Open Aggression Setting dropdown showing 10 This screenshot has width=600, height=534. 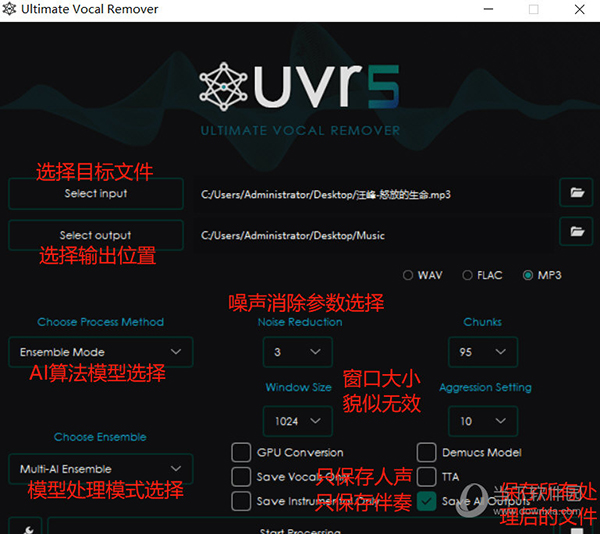pyautogui.click(x=483, y=421)
